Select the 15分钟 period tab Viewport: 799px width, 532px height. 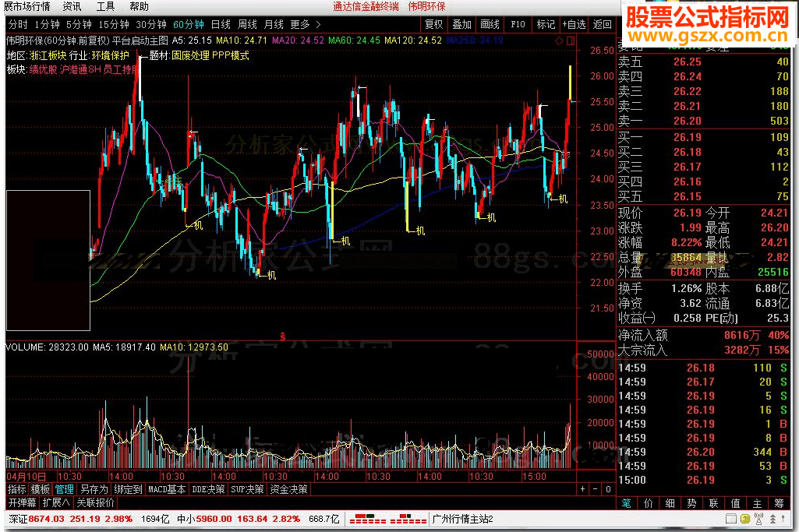(x=114, y=24)
